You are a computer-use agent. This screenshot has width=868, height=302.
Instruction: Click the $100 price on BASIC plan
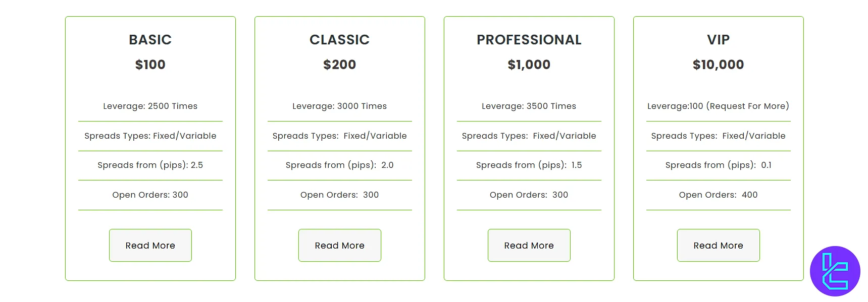click(x=150, y=65)
